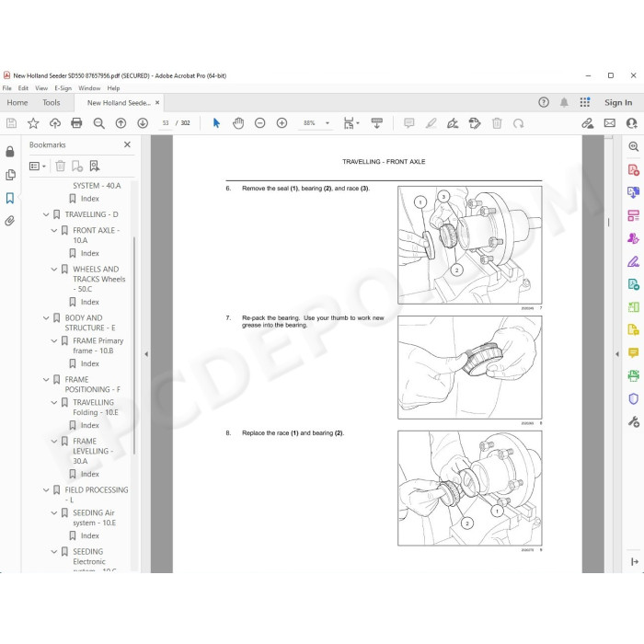Close the Bookmarks panel
Viewport: 644px width, 644px height.
[x=127, y=144]
